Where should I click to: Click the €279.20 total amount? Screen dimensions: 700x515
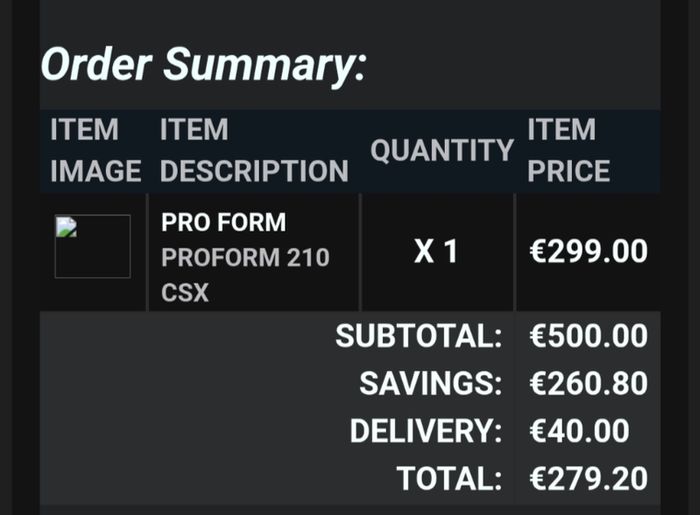click(x=588, y=478)
